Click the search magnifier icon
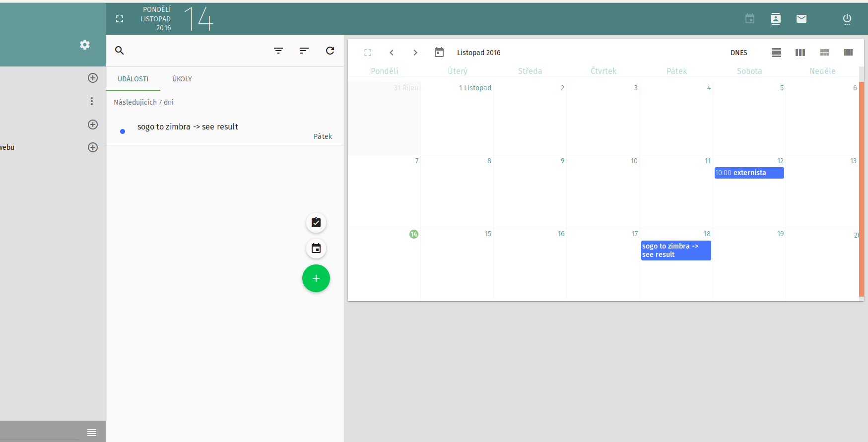Screen dimensions: 868x442 120,51
